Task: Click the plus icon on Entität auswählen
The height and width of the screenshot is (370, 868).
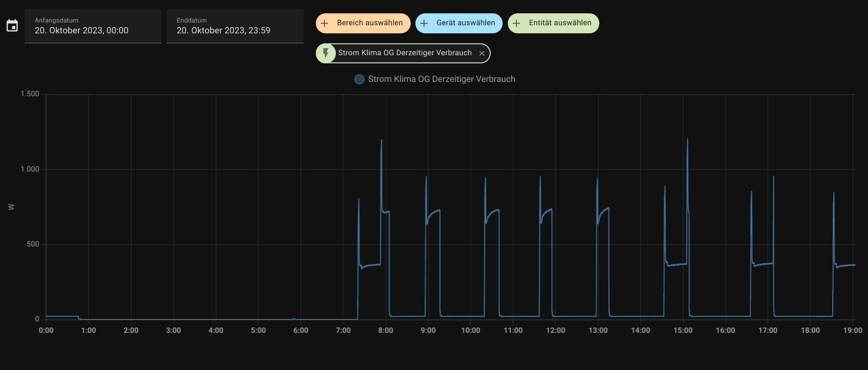Action: coord(516,23)
